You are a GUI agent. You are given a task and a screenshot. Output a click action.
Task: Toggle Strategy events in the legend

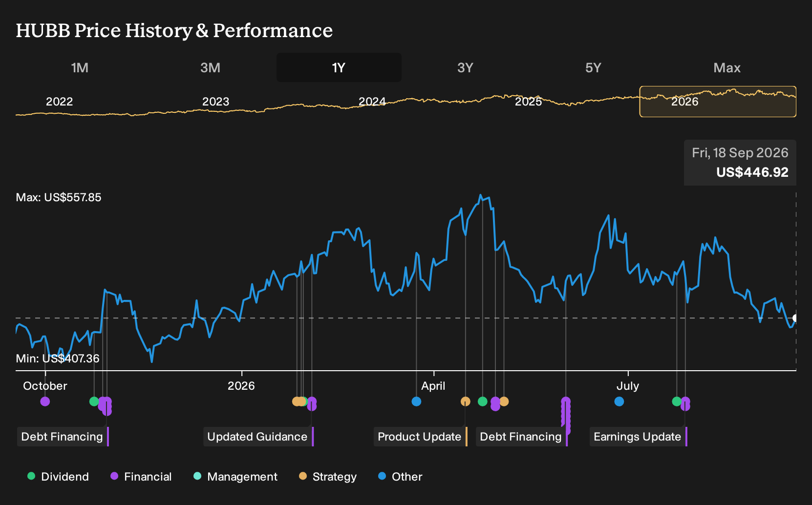tap(328, 476)
